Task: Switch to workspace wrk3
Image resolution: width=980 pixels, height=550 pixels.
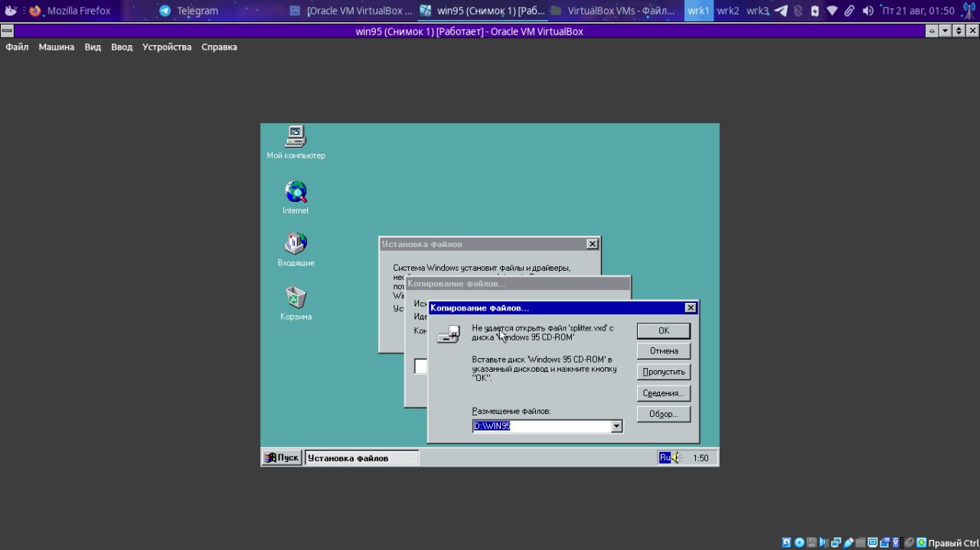Action: [x=757, y=11]
